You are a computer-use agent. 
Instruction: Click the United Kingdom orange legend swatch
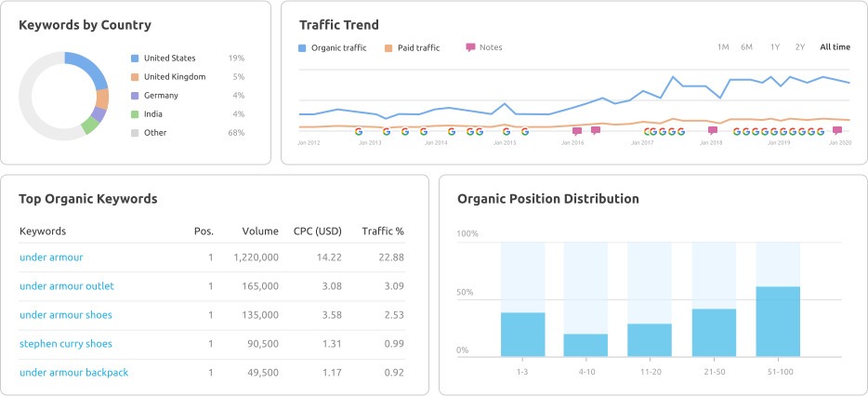pos(135,77)
